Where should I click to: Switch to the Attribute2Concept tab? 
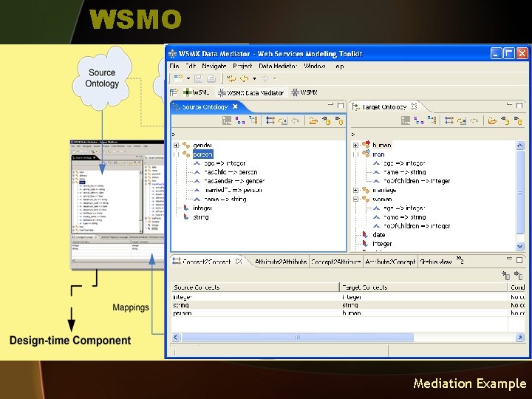point(390,262)
